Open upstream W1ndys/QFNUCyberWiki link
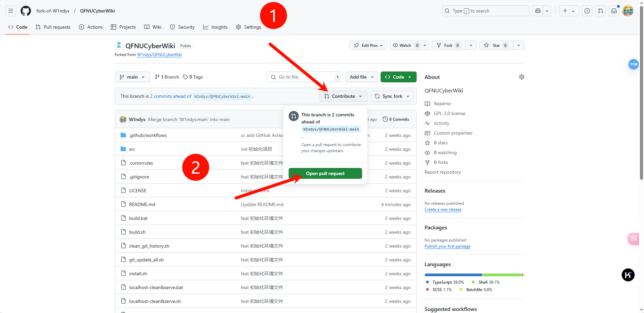Screen dimensions: 644x313 tap(159, 55)
